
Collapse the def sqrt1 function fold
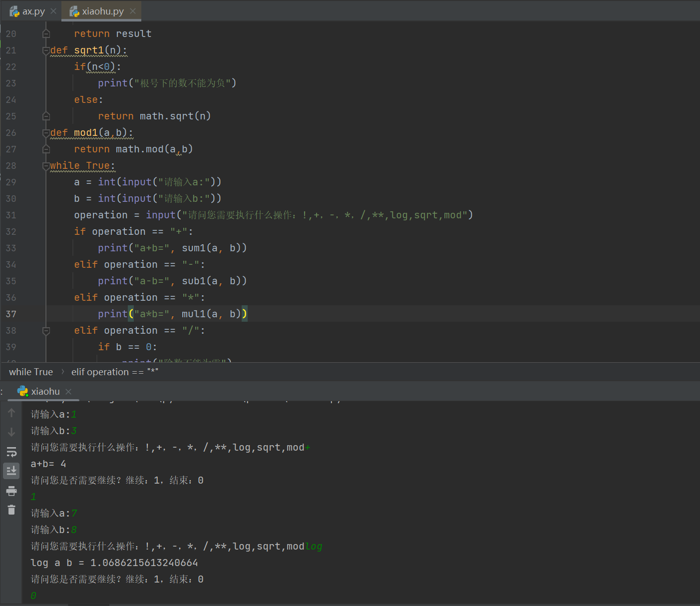(x=46, y=50)
